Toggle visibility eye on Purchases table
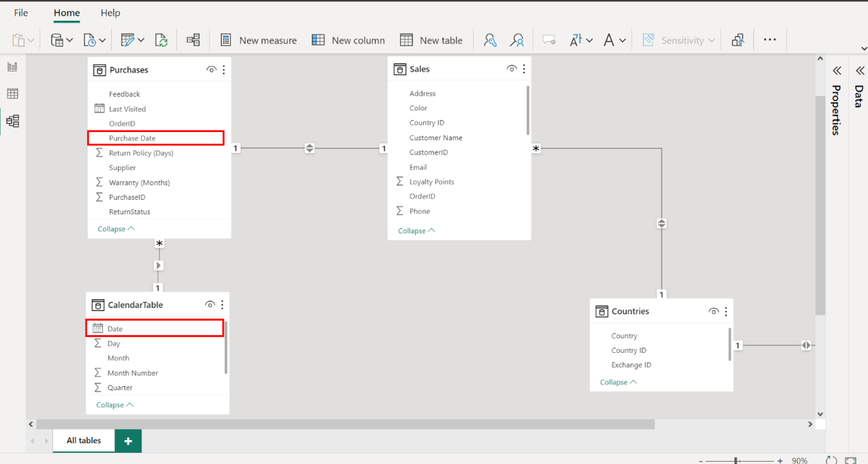Viewport: 868px width, 464px height. pyautogui.click(x=211, y=70)
